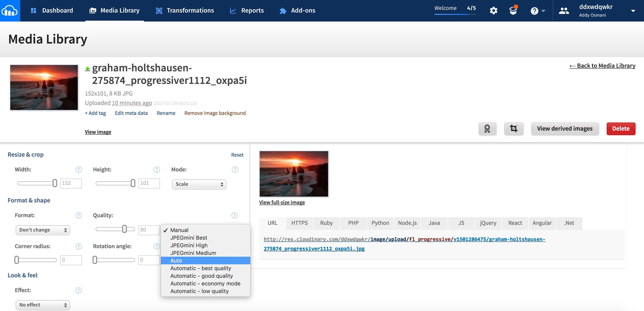Click the red Delete button
The height and width of the screenshot is (311, 644).
[x=621, y=129]
